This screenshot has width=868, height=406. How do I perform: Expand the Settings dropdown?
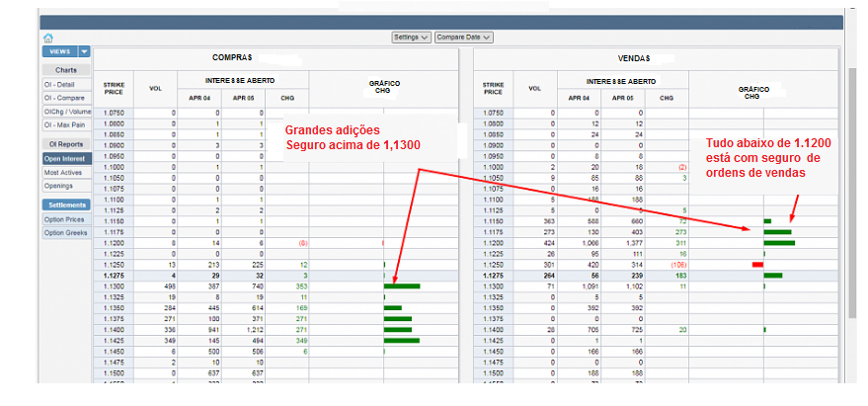click(x=411, y=38)
